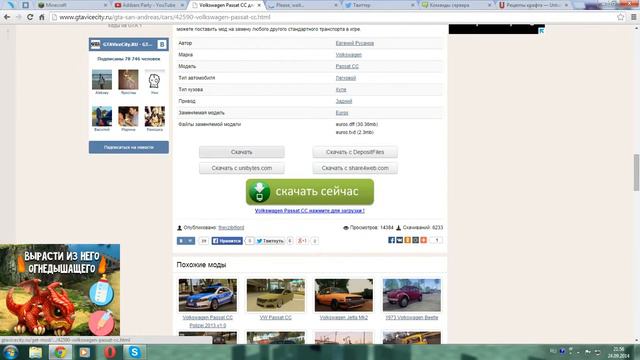Switch to the crafting recipes tab
Image resolution: width=640 pixels, height=360 pixels.
pyautogui.click(x=533, y=5)
